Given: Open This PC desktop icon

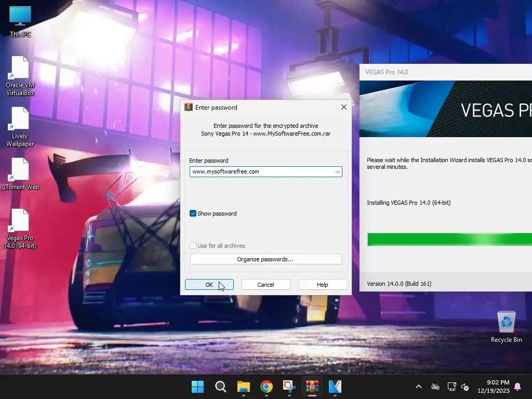Looking at the screenshot, I should click(x=20, y=21).
